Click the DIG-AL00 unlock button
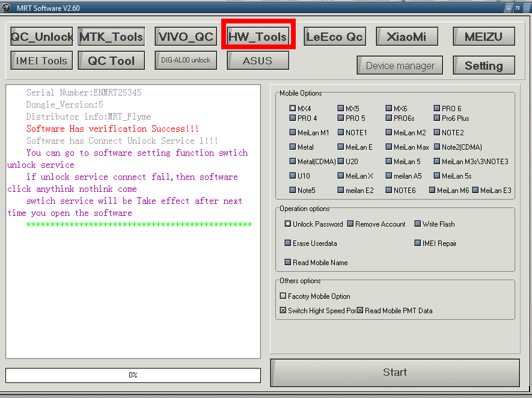This screenshot has height=398, width=532. (x=186, y=60)
